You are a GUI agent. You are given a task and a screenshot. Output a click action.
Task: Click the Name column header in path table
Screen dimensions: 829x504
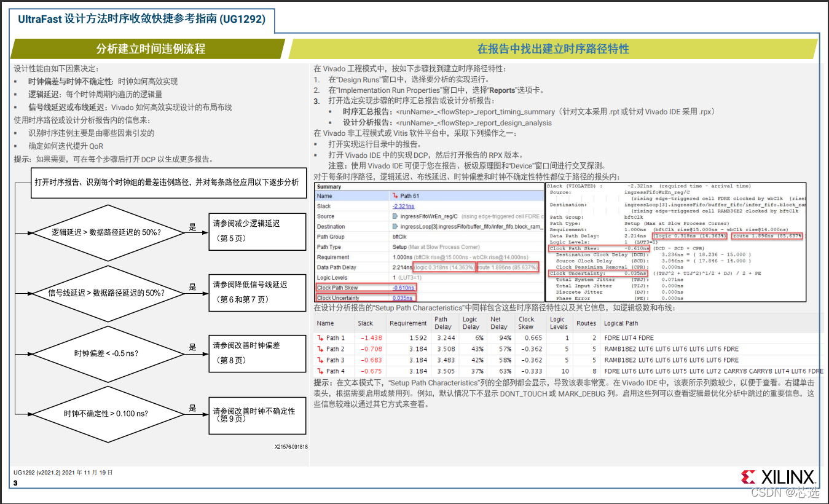(326, 323)
